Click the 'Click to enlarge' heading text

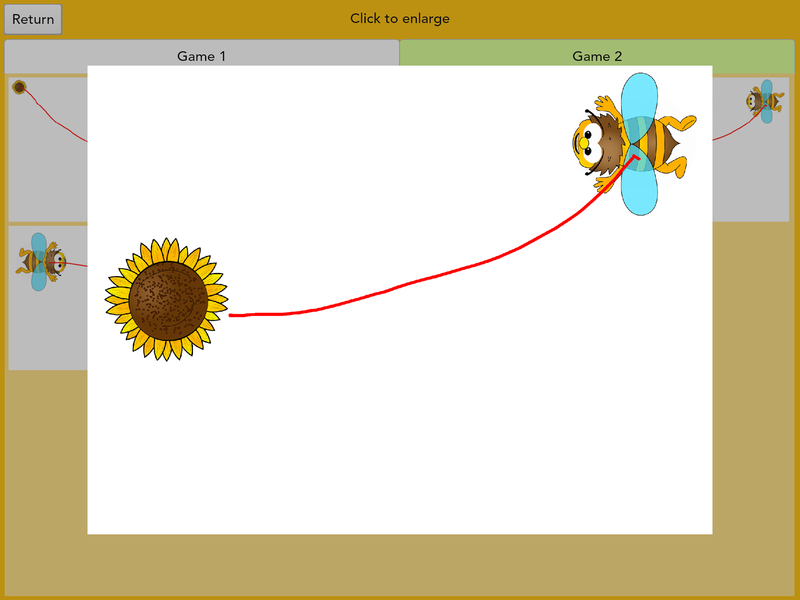coord(399,19)
